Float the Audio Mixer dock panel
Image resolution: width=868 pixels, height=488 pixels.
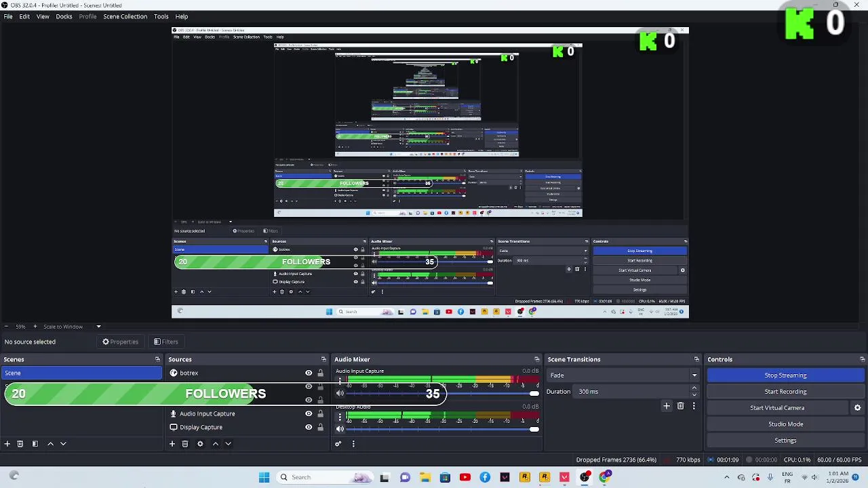(537, 359)
